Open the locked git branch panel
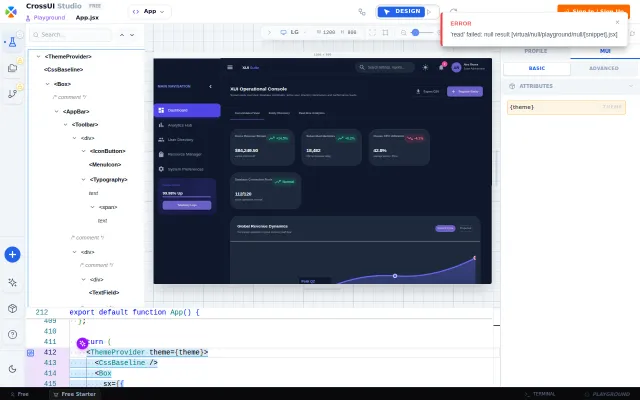This screenshot has width=640, height=400. coord(13,94)
